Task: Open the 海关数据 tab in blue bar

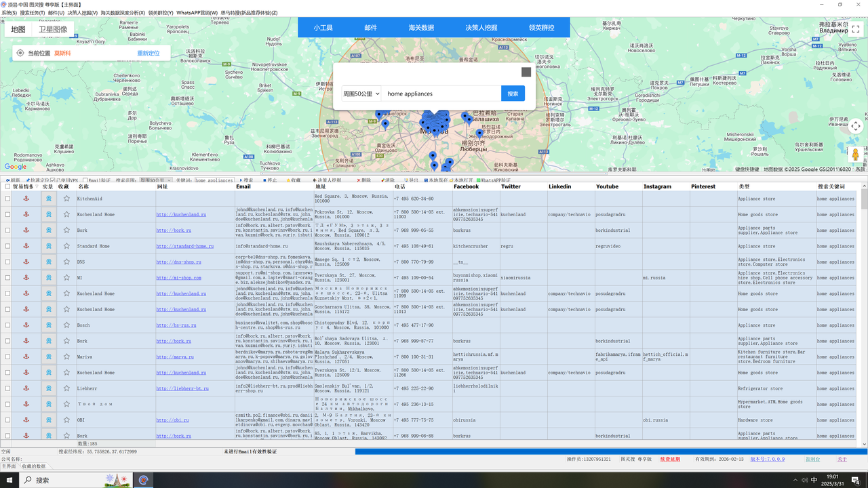Action: [x=421, y=28]
